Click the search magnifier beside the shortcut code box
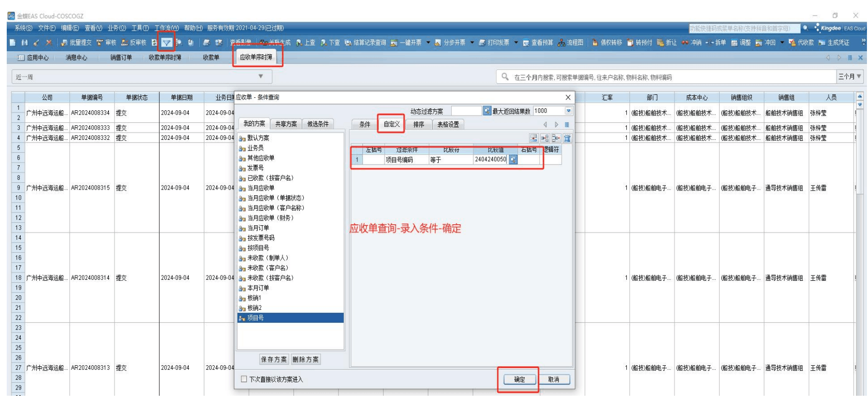The width and height of the screenshot is (868, 403). click(805, 28)
